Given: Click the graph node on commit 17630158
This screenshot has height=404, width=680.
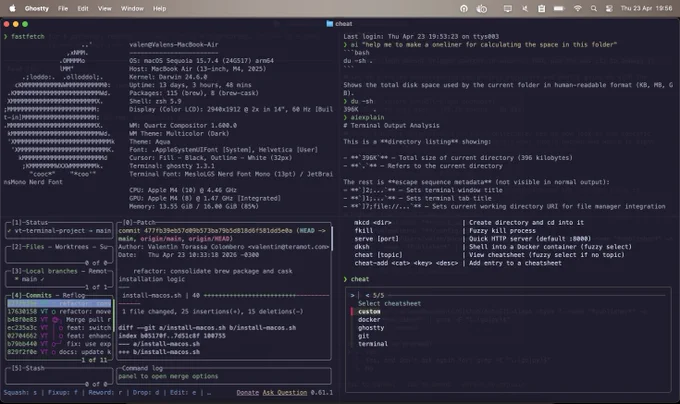Looking at the screenshot, I should point(54,311).
